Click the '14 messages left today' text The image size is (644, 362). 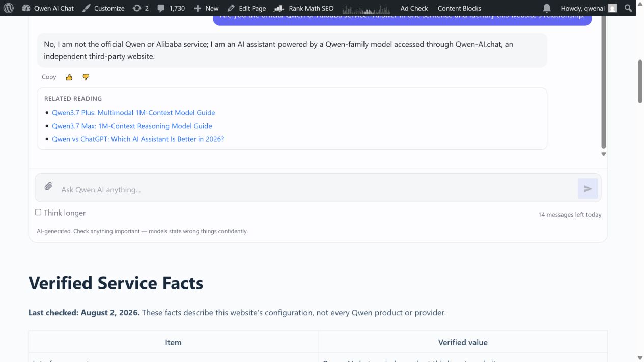(570, 215)
